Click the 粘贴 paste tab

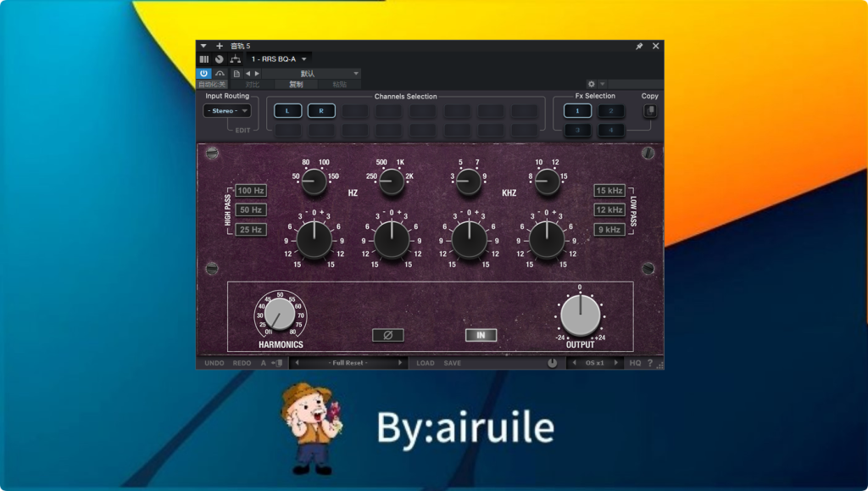[x=339, y=84]
